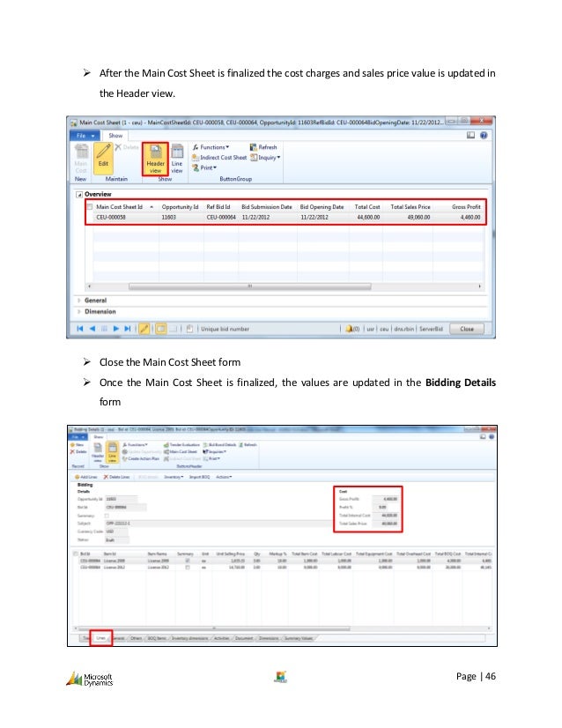Go to next record in Main Cost Sheet
The width and height of the screenshot is (562, 728).
point(115,329)
